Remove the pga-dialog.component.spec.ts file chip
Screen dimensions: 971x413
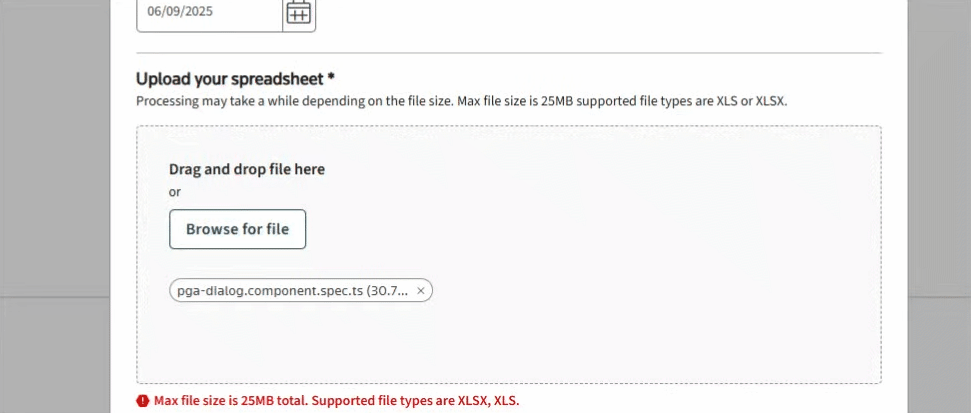(421, 291)
